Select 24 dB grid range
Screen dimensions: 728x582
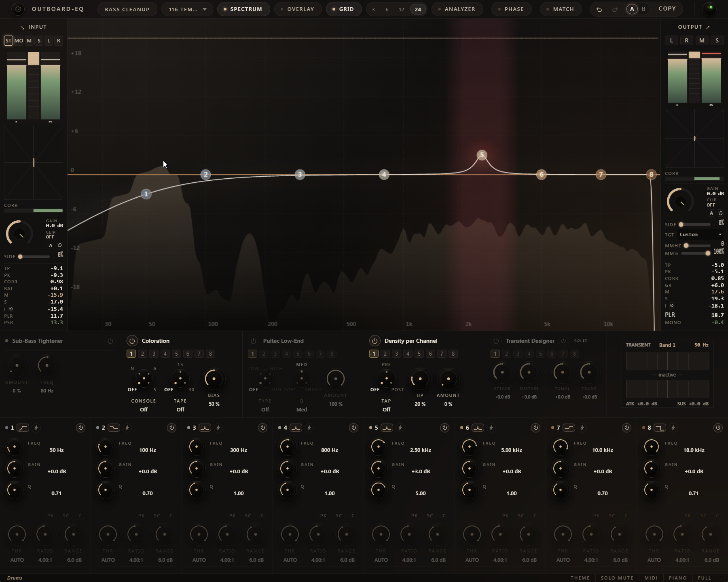coord(418,9)
